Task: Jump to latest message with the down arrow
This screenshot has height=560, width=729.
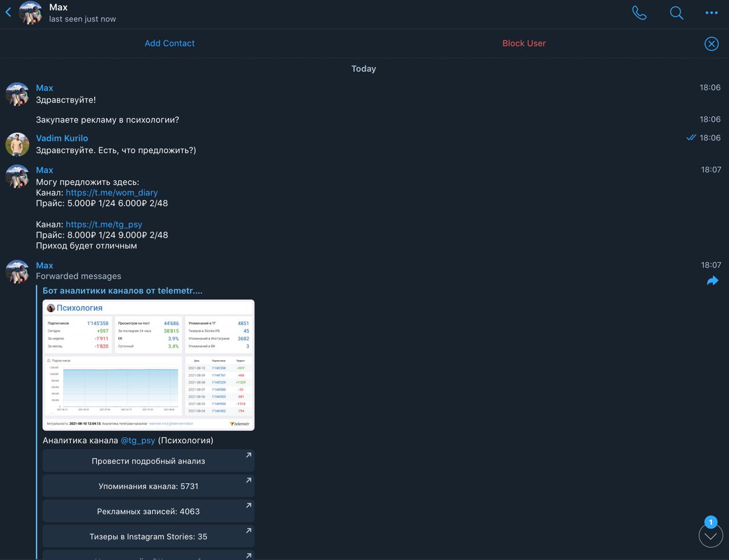Action: tap(711, 536)
